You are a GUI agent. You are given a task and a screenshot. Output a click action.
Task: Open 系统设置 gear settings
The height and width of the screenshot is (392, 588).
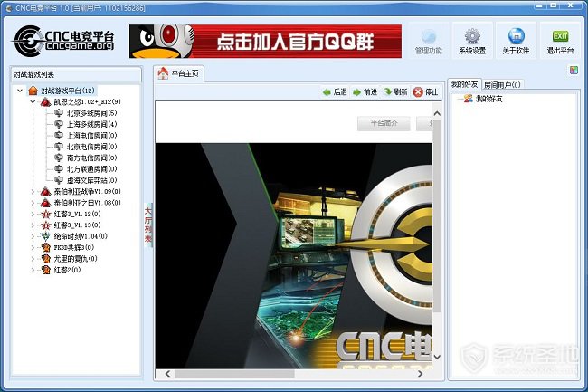point(472,41)
